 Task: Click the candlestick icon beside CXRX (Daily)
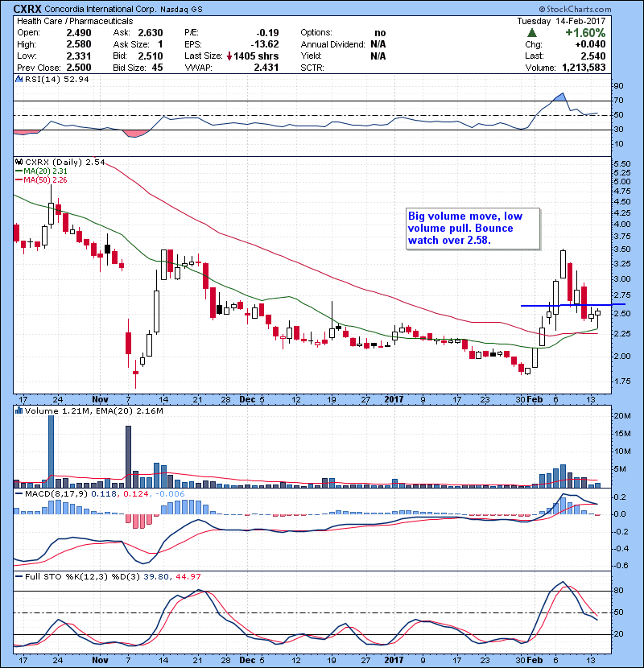click(19, 162)
